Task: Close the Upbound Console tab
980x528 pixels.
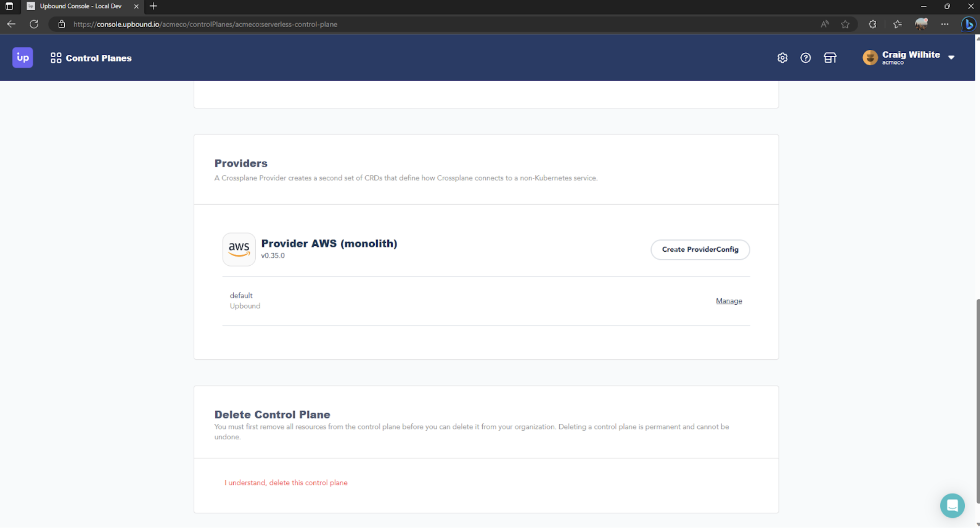Action: click(136, 6)
